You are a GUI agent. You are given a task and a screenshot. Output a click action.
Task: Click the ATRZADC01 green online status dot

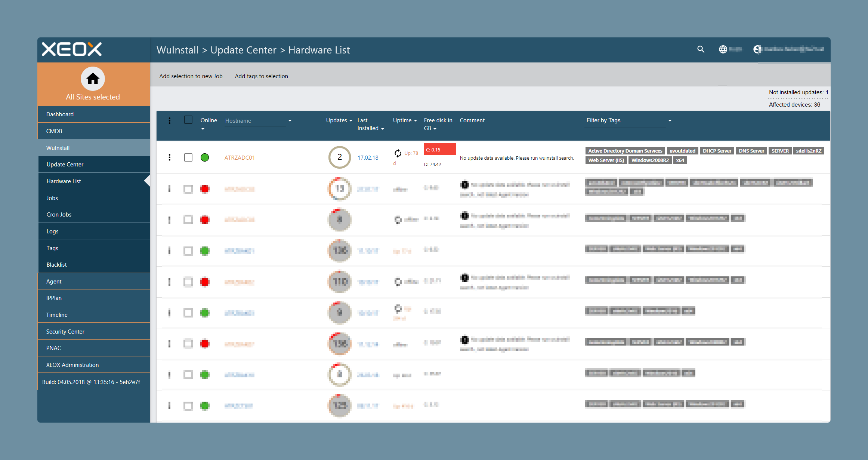click(x=205, y=157)
